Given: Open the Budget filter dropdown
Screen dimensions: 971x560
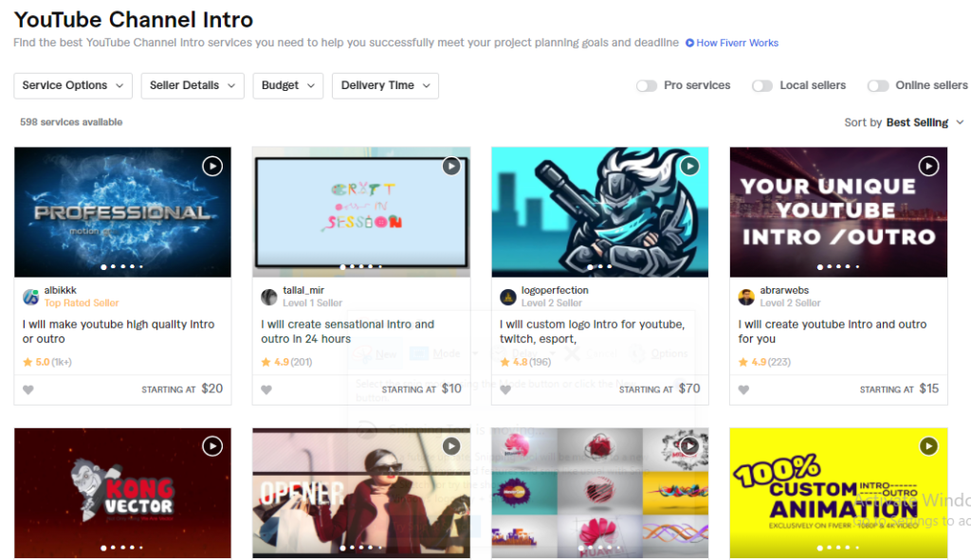Looking at the screenshot, I should (288, 85).
